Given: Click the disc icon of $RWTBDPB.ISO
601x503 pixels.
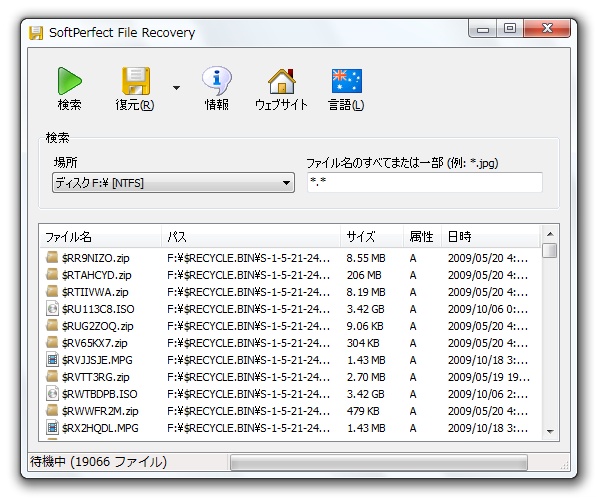Looking at the screenshot, I should (x=52, y=393).
